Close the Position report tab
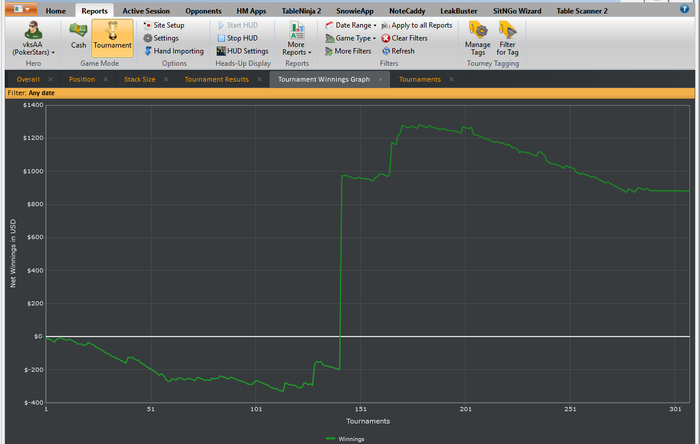The image size is (700, 444). click(106, 79)
